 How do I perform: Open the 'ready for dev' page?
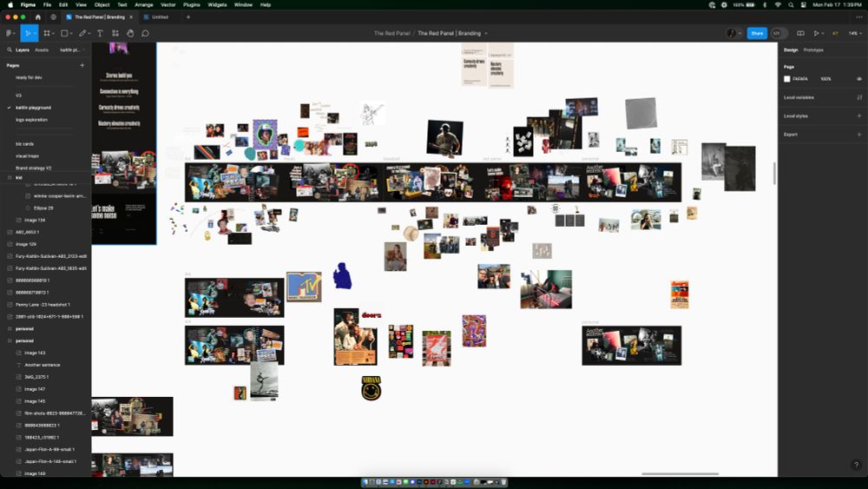[29, 77]
